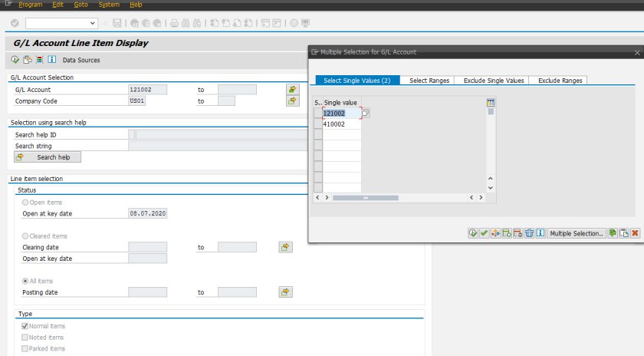Open multiple selection for G/L Account
The height and width of the screenshot is (356, 644).
pos(292,89)
